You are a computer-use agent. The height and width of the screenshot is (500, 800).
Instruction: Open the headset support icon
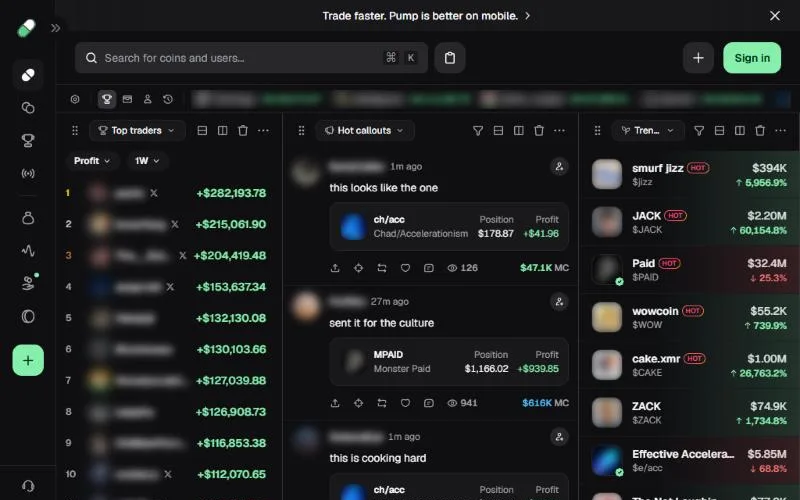[28, 485]
